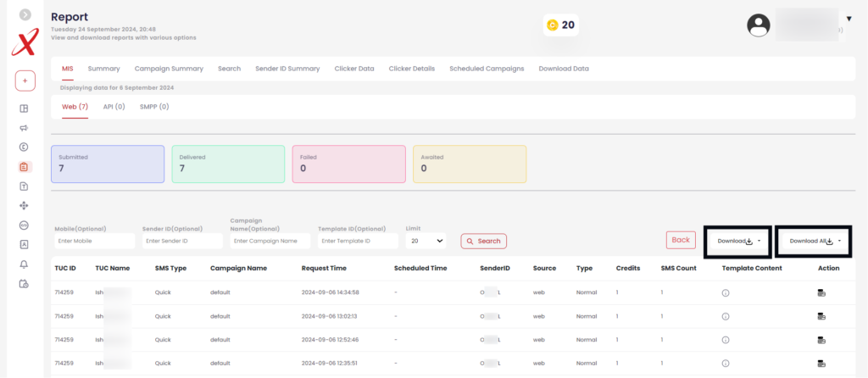Open the Clicker Data tab

354,69
